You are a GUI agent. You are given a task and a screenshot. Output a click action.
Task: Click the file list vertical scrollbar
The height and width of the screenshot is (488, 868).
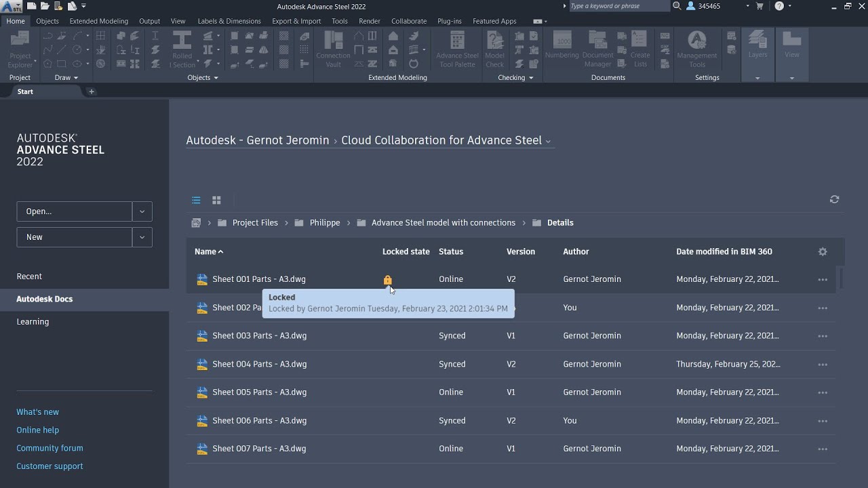(842, 278)
